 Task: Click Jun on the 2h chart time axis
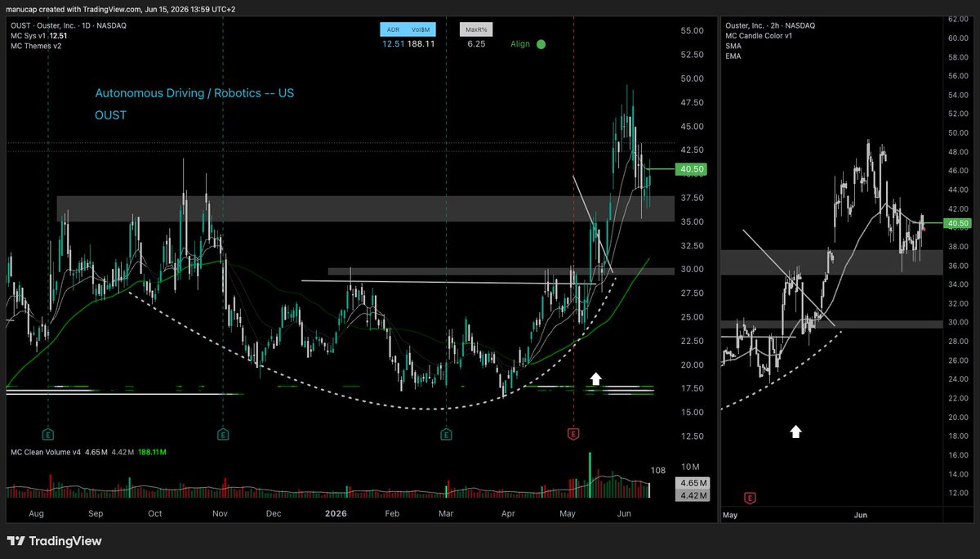[859, 516]
